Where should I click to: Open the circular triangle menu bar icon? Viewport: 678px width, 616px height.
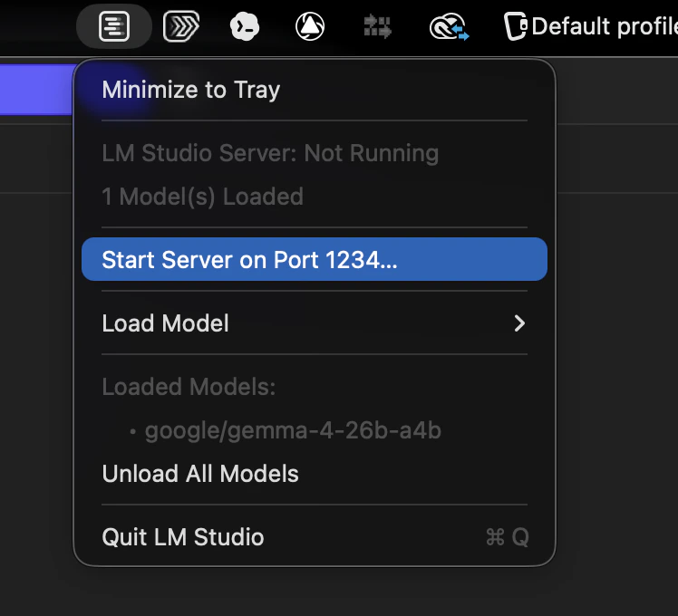pos(310,26)
